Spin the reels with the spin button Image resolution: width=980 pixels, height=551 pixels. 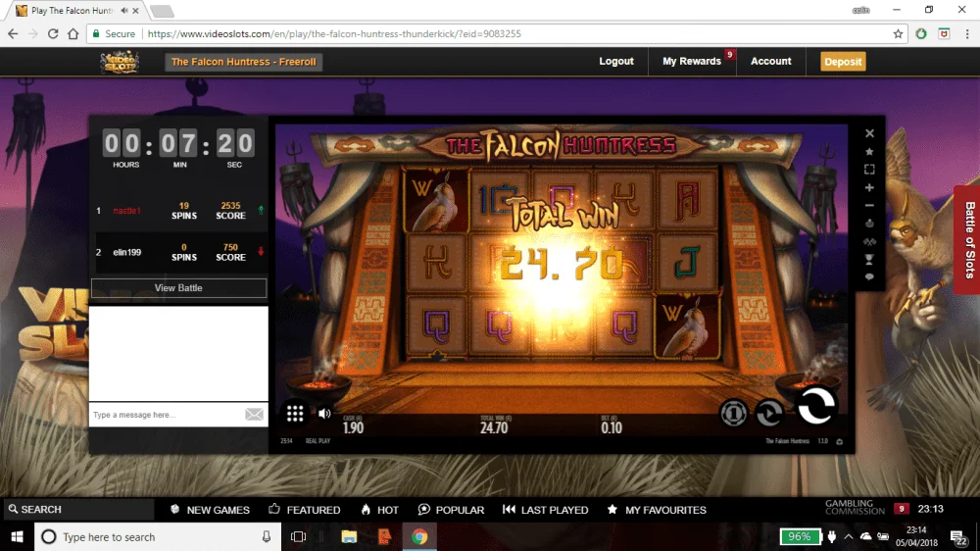(x=816, y=406)
